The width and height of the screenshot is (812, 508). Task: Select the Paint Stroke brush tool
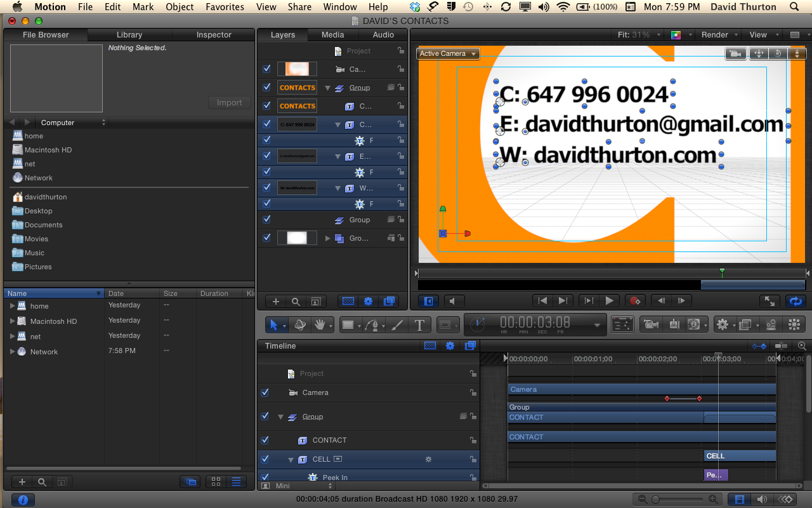pos(397,325)
